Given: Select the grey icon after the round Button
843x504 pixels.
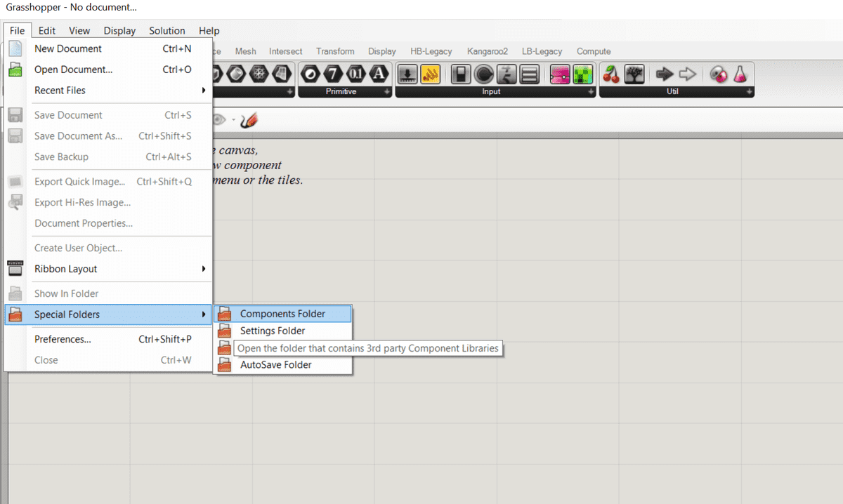Looking at the screenshot, I should (507, 74).
